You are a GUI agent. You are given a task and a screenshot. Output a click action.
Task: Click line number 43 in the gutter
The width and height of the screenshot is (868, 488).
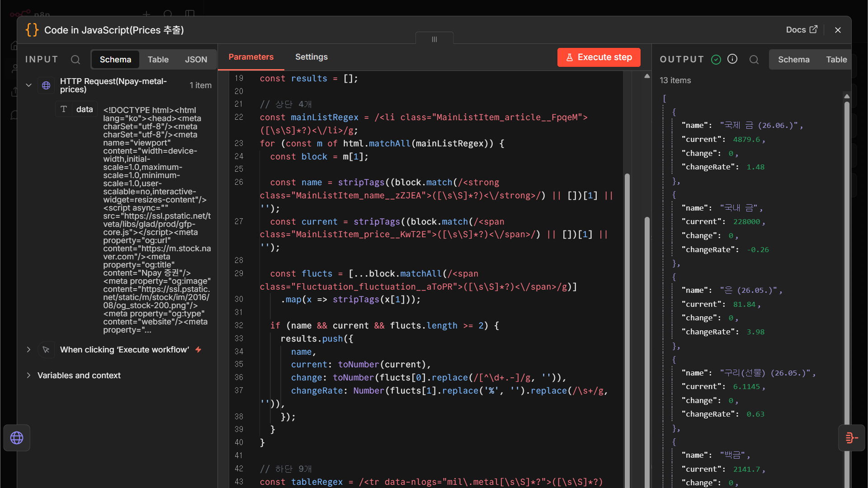[239, 482]
